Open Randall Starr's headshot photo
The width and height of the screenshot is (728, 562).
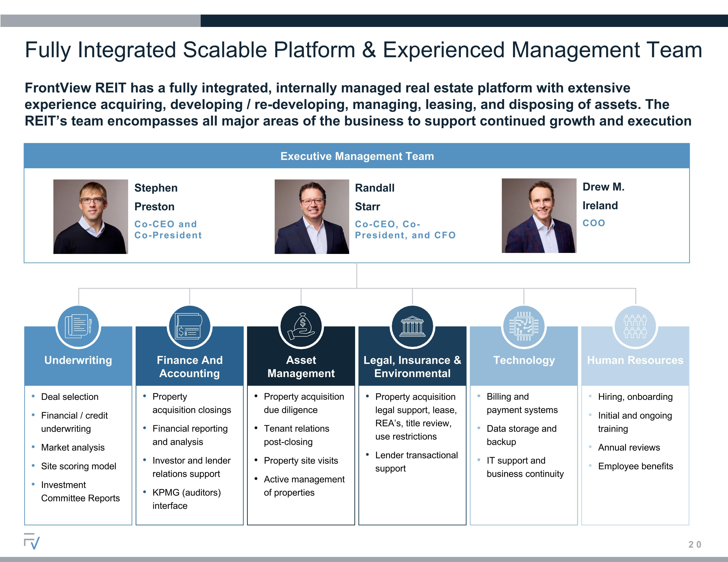[x=312, y=217]
